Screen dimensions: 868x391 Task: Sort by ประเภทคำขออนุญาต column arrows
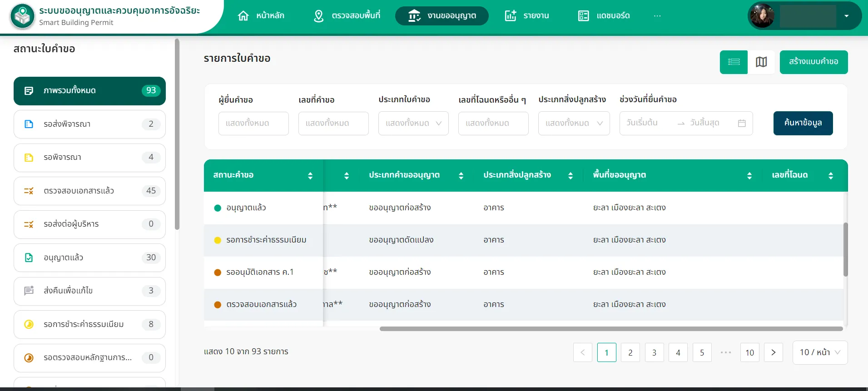tap(461, 176)
